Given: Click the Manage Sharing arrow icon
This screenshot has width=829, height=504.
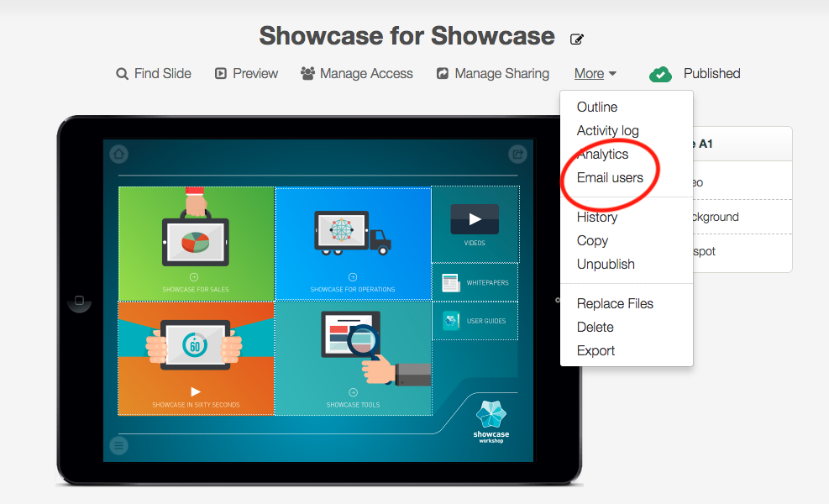Looking at the screenshot, I should [443, 74].
